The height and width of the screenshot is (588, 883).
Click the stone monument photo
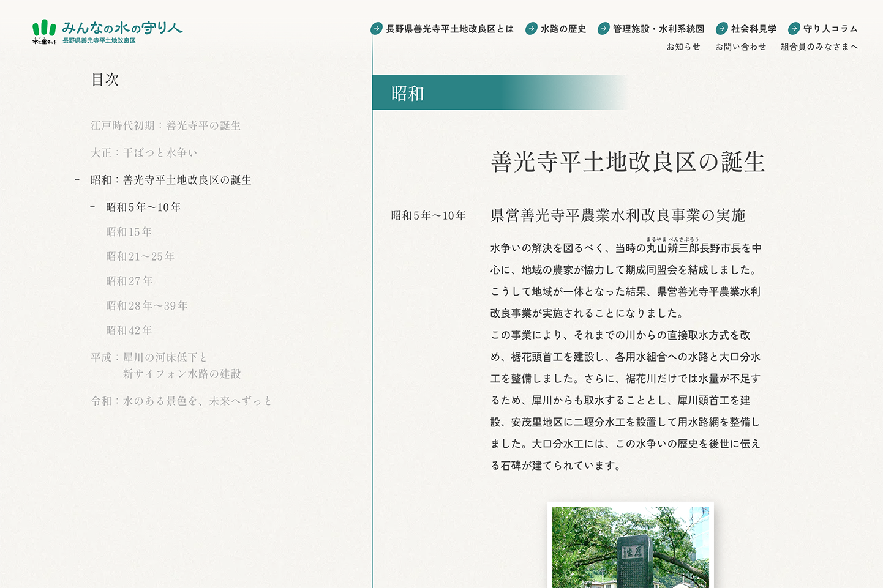[x=631, y=546]
